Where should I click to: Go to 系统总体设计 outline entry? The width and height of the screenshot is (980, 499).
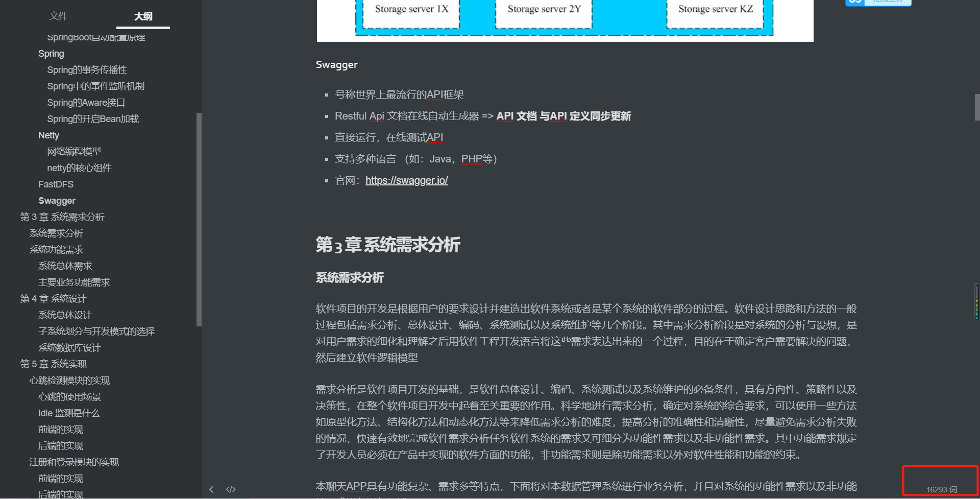(65, 315)
